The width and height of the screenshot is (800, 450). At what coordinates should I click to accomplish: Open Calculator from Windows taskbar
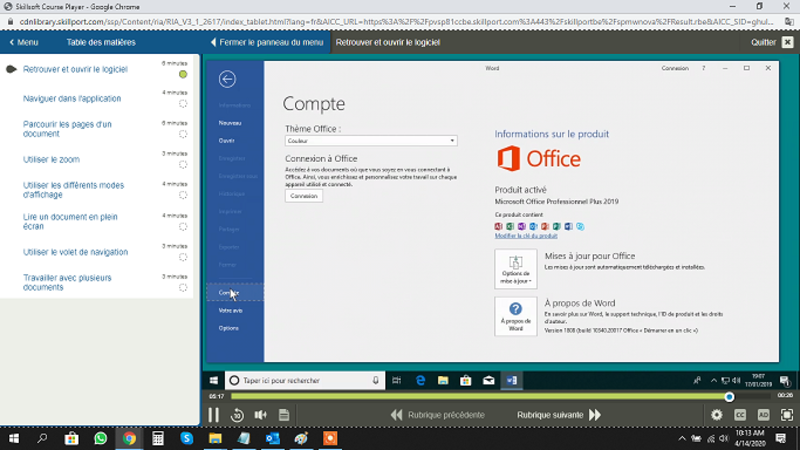[158, 438]
